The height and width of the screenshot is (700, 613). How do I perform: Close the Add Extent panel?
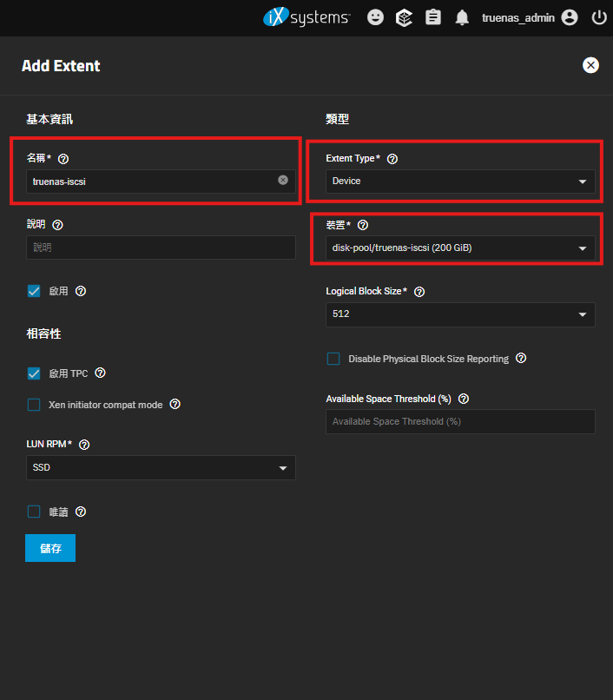pyautogui.click(x=590, y=65)
